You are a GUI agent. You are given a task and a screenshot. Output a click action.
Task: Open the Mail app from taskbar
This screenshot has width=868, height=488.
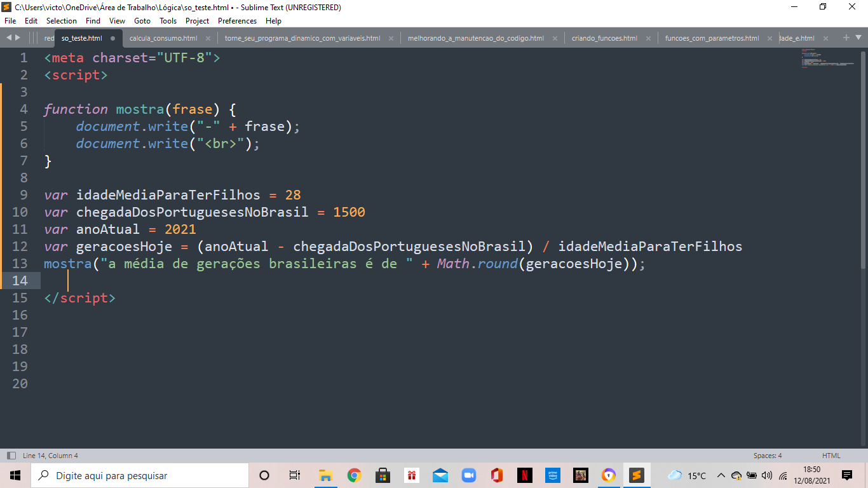click(440, 475)
